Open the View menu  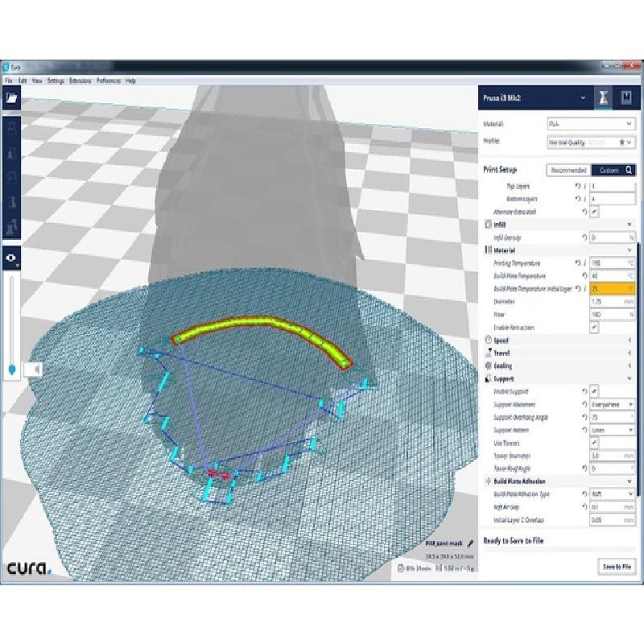(37, 80)
